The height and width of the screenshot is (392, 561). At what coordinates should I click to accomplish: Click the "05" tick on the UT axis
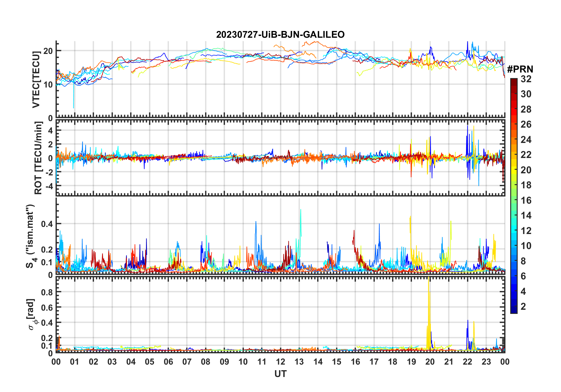[150, 362]
